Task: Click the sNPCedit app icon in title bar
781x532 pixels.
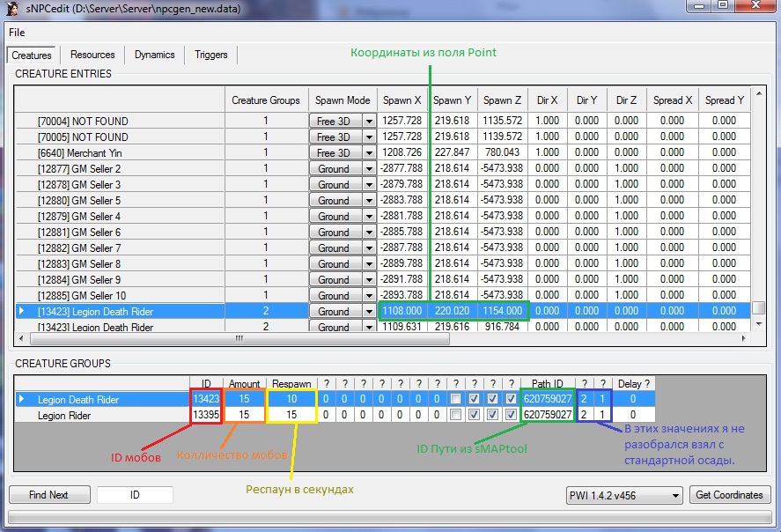Action: coord(12,8)
